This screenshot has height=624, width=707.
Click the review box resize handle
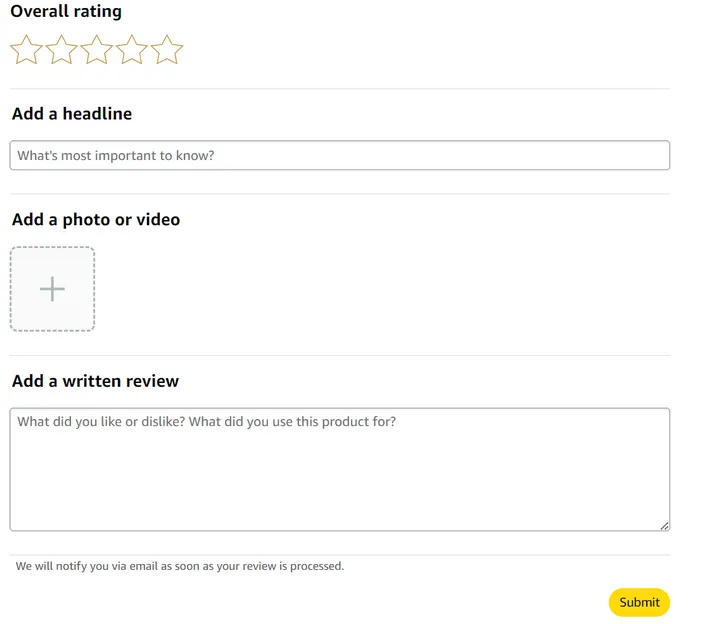point(664,525)
